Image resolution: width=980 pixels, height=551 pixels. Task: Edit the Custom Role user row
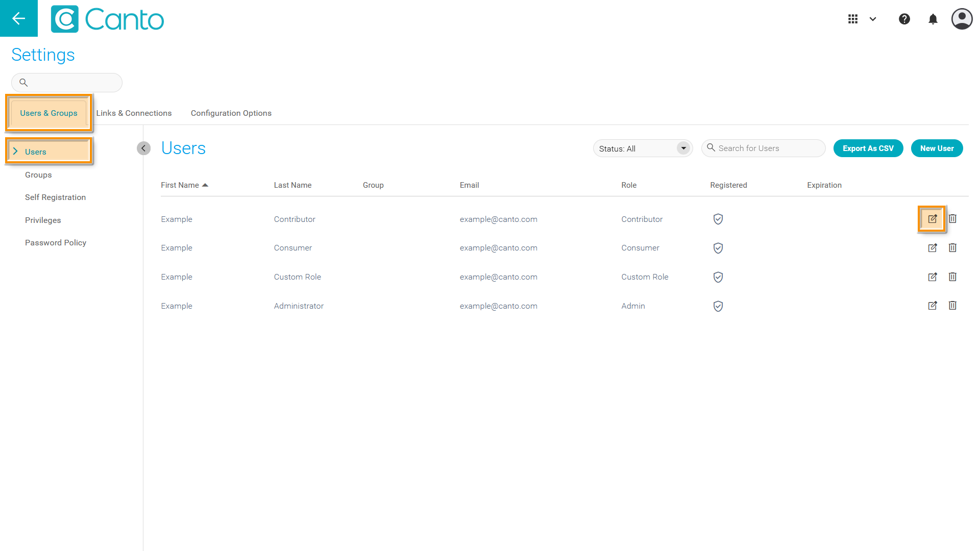[933, 277]
